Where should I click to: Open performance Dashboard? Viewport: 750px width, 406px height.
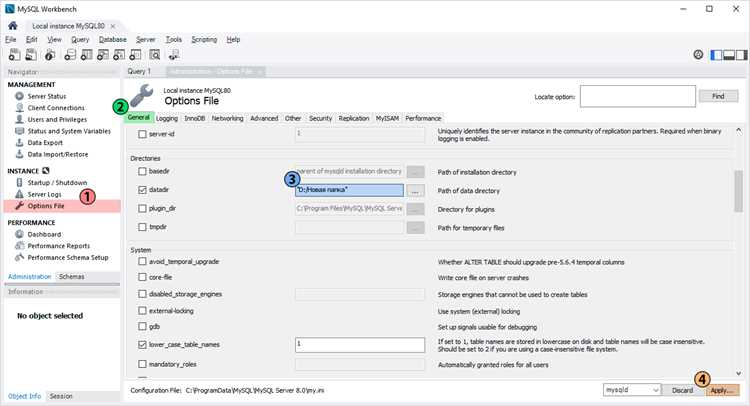44,234
